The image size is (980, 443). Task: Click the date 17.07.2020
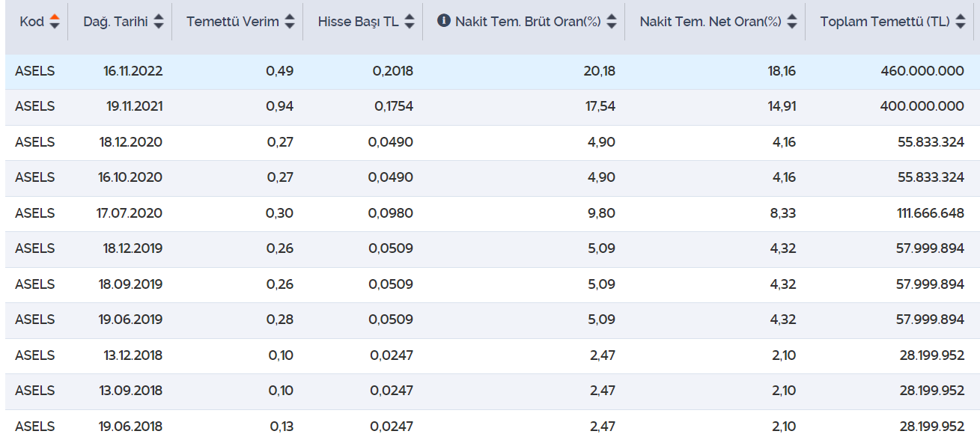click(130, 213)
